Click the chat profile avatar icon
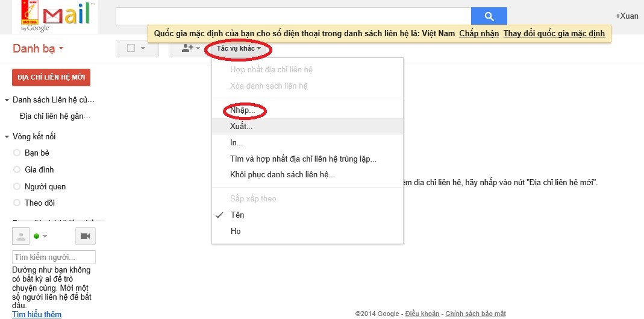The width and height of the screenshot is (644, 319). (20, 236)
